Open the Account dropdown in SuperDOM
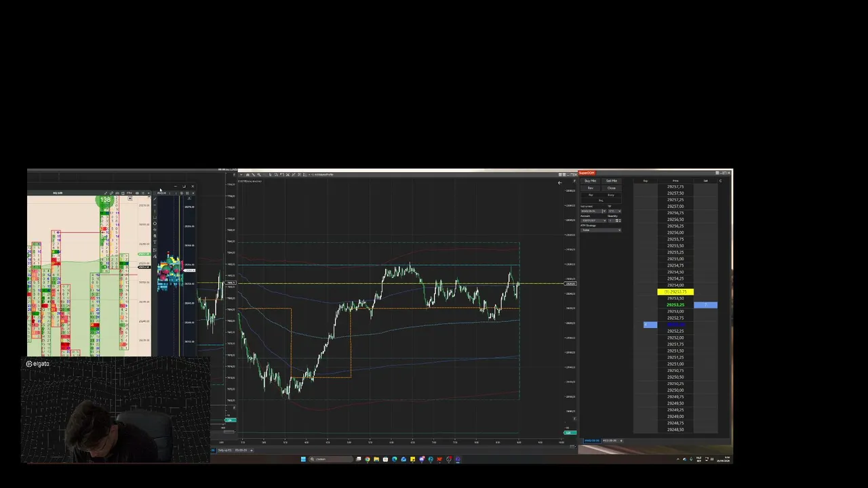 coord(593,220)
